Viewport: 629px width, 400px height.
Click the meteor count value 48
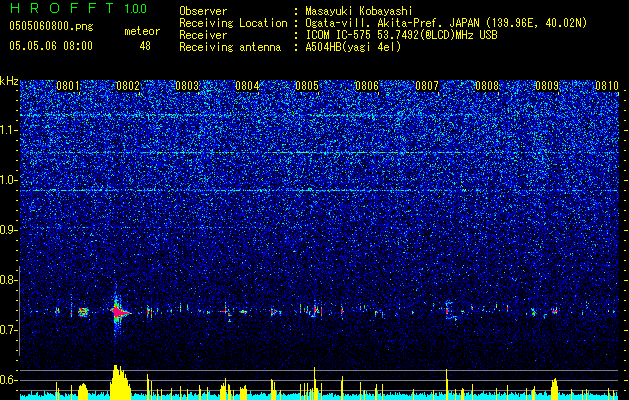(x=145, y=46)
